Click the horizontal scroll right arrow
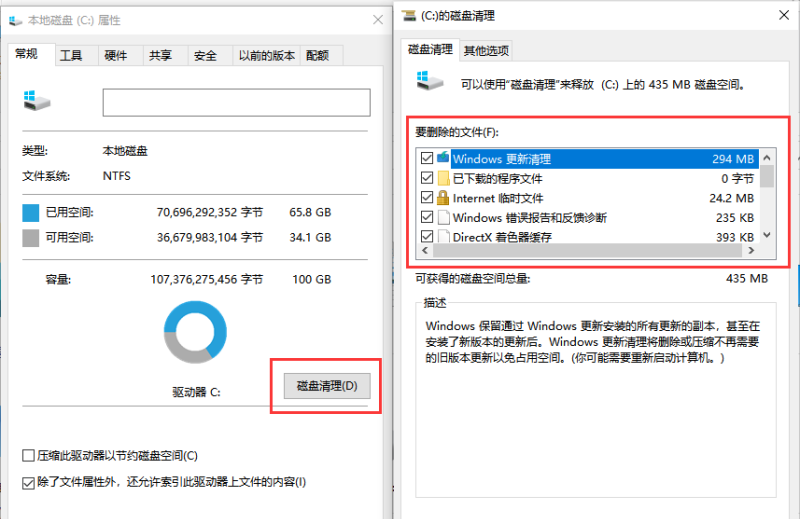The height and width of the screenshot is (519, 800). click(x=751, y=250)
